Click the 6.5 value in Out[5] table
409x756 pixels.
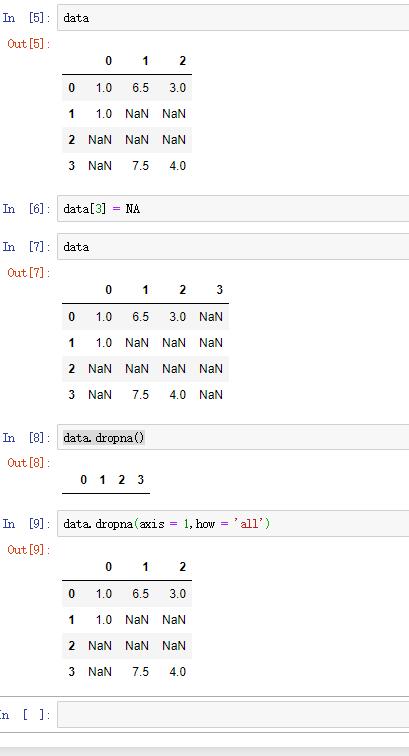tap(140, 88)
